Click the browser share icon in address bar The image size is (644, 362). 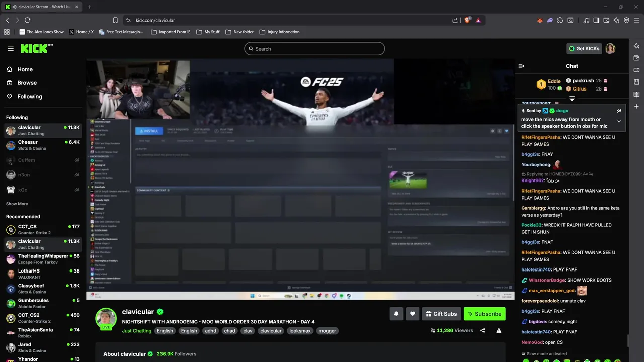[x=455, y=20]
